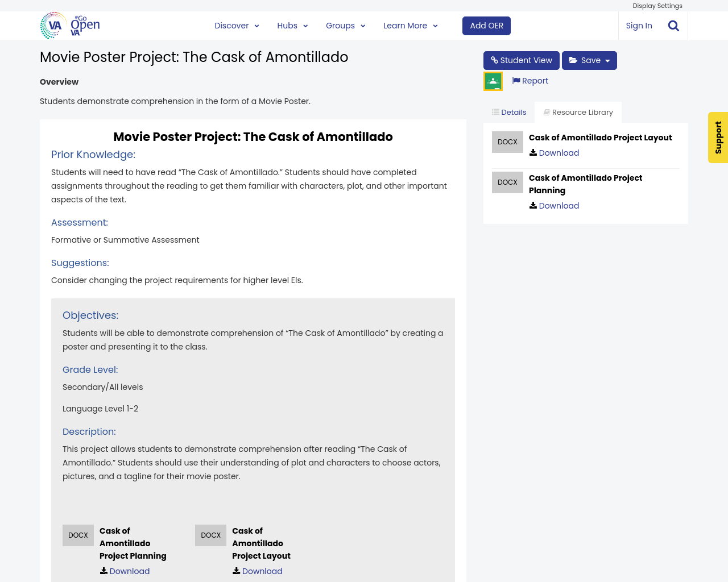The image size is (728, 582).
Task: Open Display Settings
Action: [657, 5]
